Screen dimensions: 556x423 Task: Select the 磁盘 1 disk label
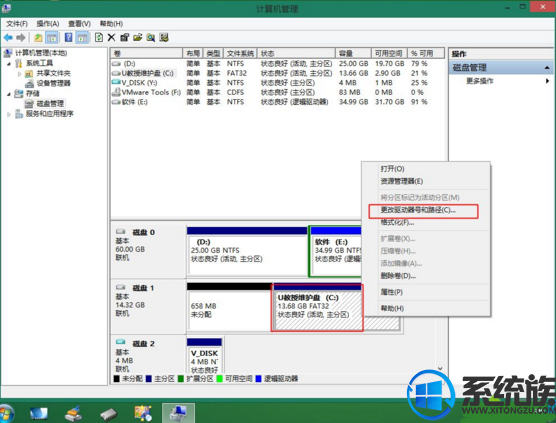143,288
